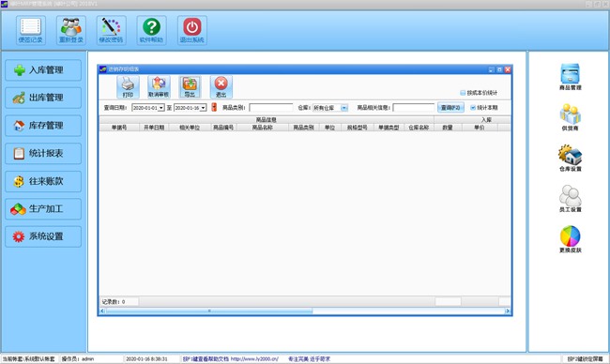The height and width of the screenshot is (364, 610).
Task: Click the 商品类别 column header
Action: point(303,128)
